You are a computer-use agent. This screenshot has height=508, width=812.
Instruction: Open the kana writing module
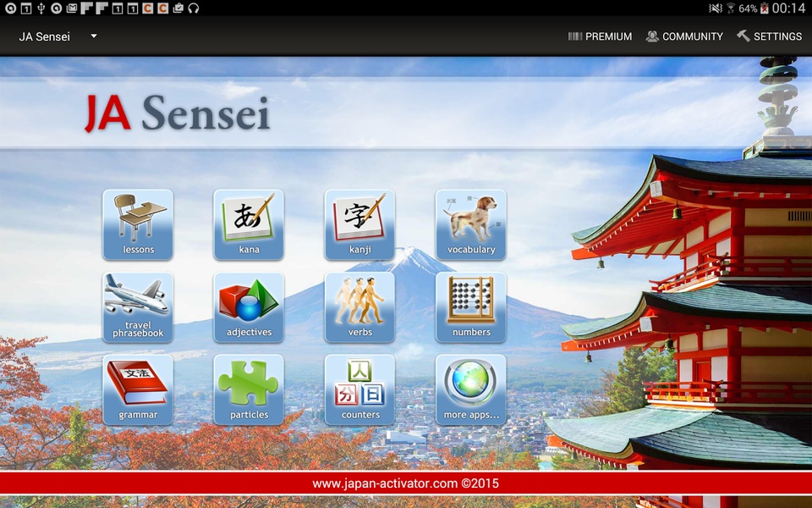point(249,224)
